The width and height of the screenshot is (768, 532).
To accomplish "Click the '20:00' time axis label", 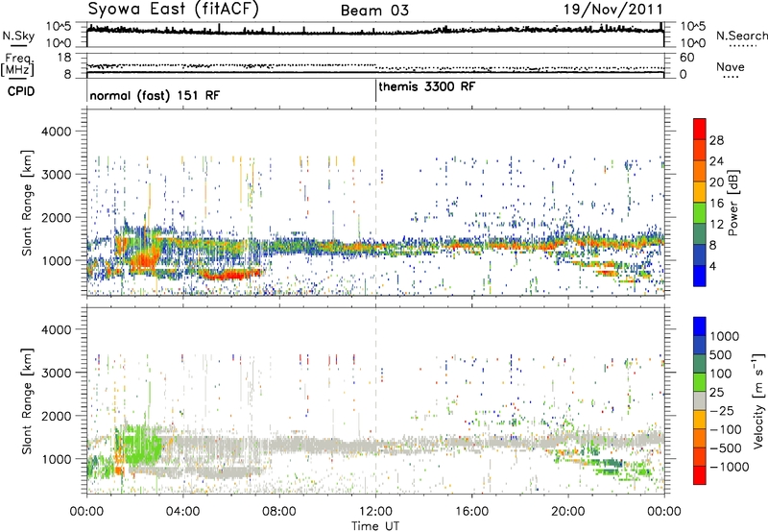I will (x=568, y=512).
